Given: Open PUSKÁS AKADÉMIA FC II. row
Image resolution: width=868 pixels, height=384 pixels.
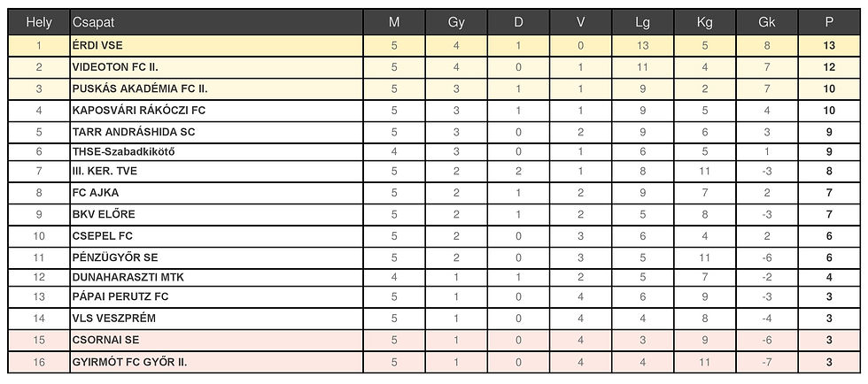Looking at the screenshot, I should 139,88.
